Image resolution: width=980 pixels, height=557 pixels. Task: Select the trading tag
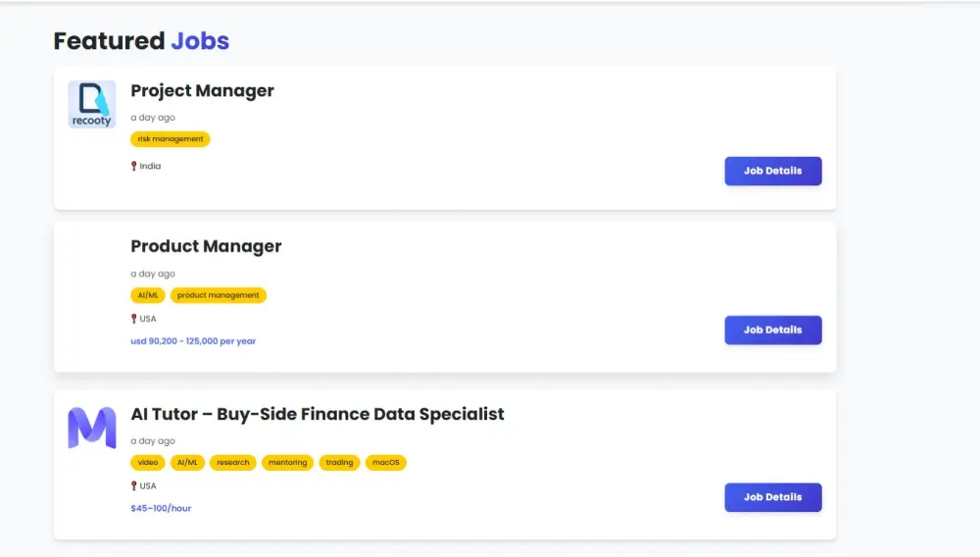tap(339, 463)
